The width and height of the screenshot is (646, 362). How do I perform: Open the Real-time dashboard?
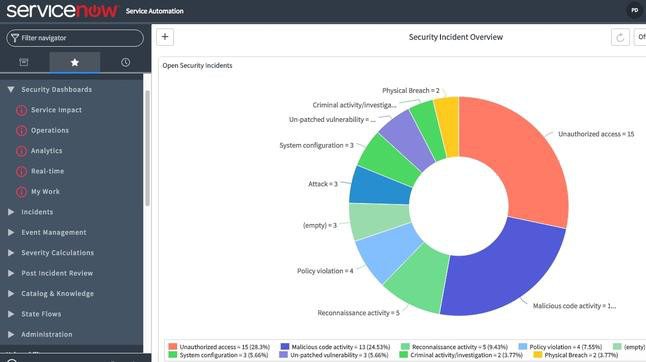[x=47, y=171]
